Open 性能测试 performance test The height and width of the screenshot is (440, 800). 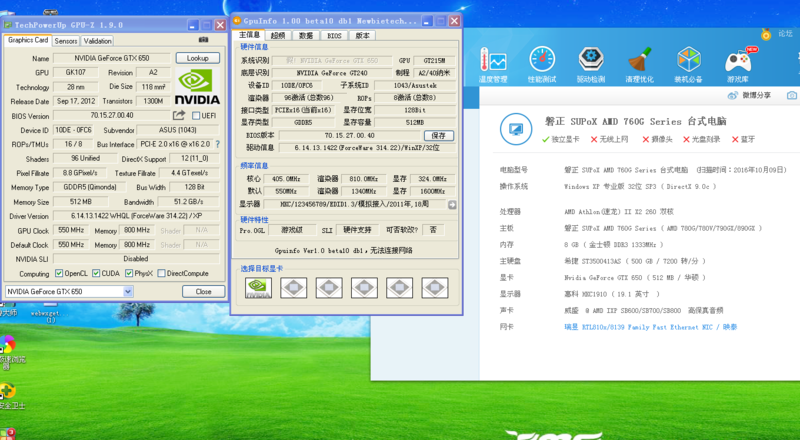click(542, 65)
